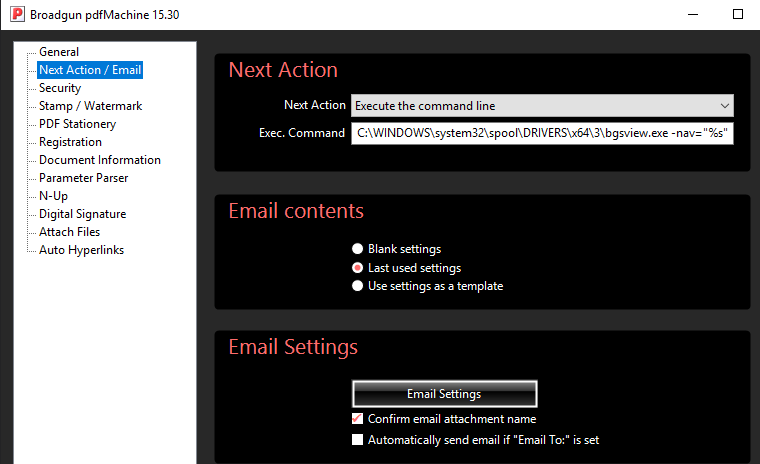Expand the Next Action dropdown
760x464 pixels.
[542, 106]
